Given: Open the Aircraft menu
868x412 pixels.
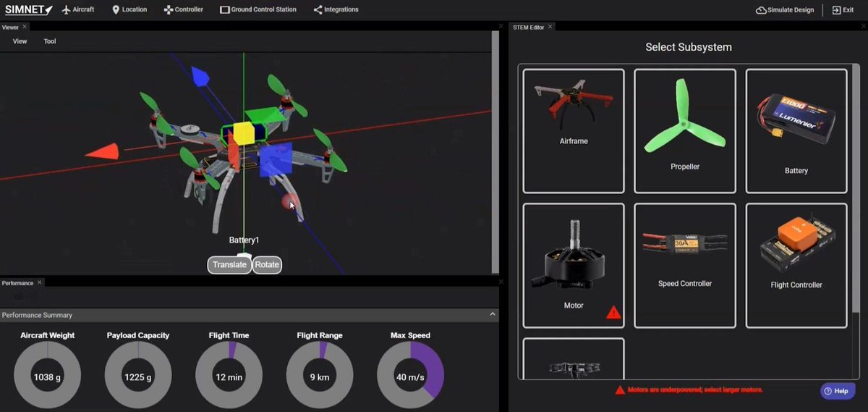Looking at the screenshot, I should (x=78, y=9).
